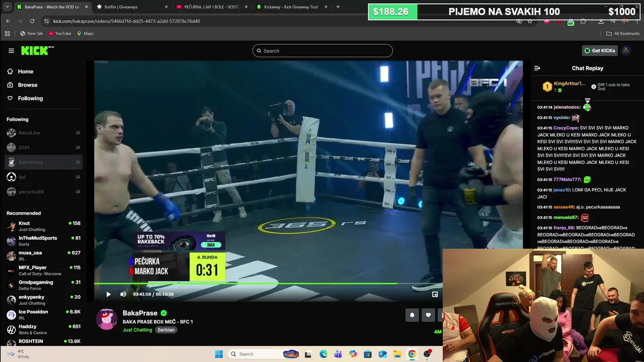Click the BakaPrase channel avatar

click(x=107, y=319)
